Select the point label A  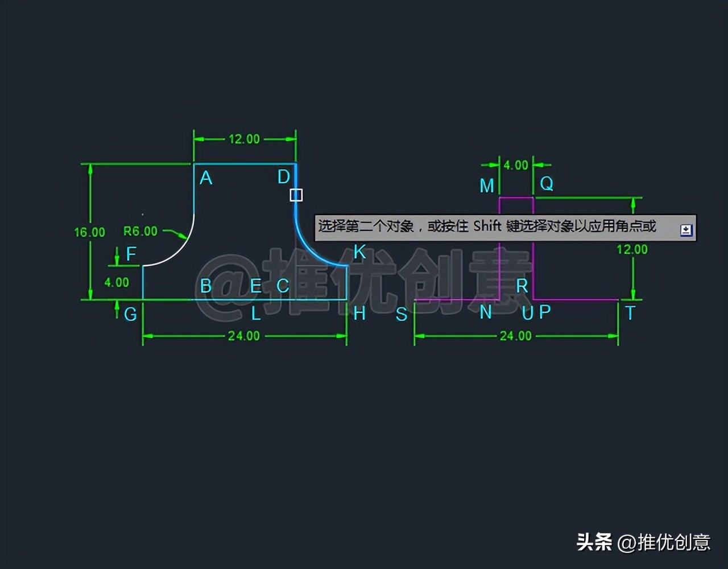coord(206,178)
